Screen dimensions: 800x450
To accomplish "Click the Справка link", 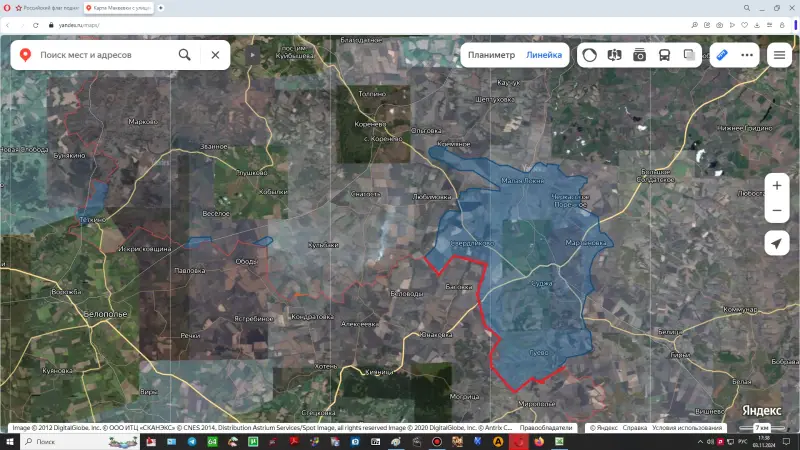I will 634,428.
